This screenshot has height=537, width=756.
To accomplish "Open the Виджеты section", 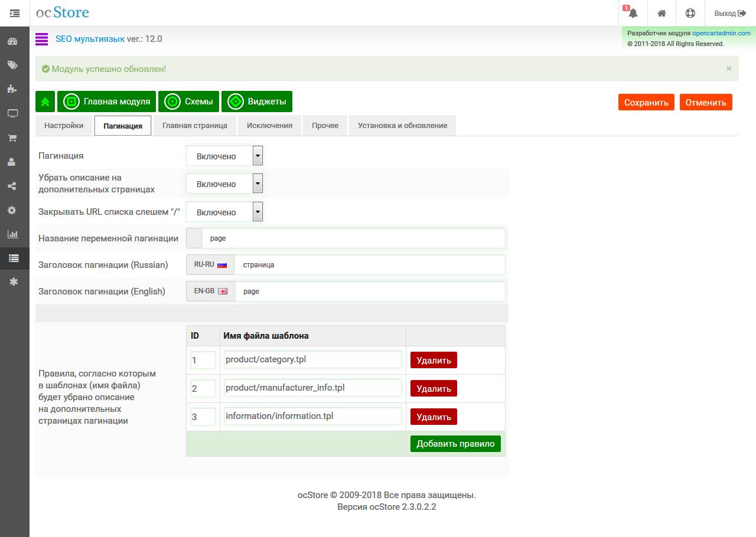I will pyautogui.click(x=257, y=101).
